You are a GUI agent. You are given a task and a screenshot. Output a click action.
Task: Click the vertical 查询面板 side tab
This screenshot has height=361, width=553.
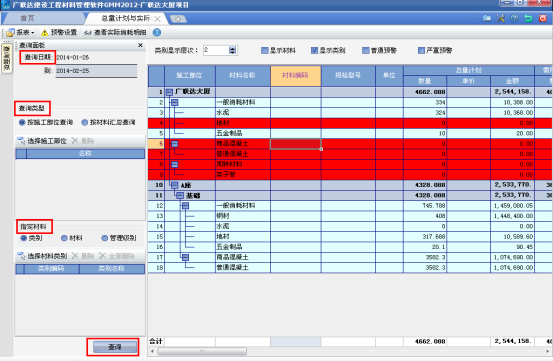[7, 58]
